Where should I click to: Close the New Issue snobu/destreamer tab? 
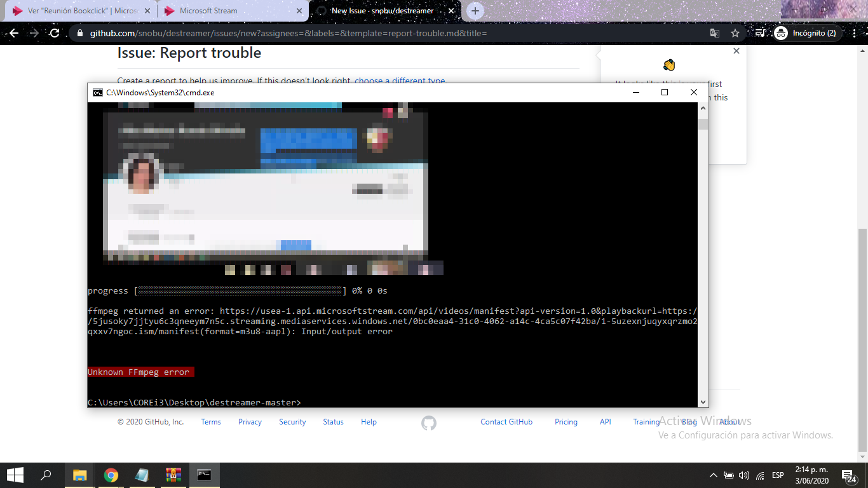pyautogui.click(x=451, y=11)
